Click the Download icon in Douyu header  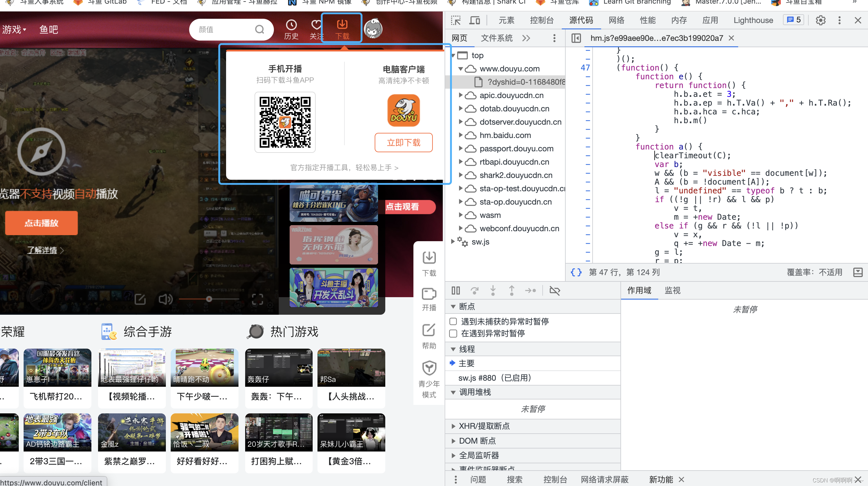[342, 24]
